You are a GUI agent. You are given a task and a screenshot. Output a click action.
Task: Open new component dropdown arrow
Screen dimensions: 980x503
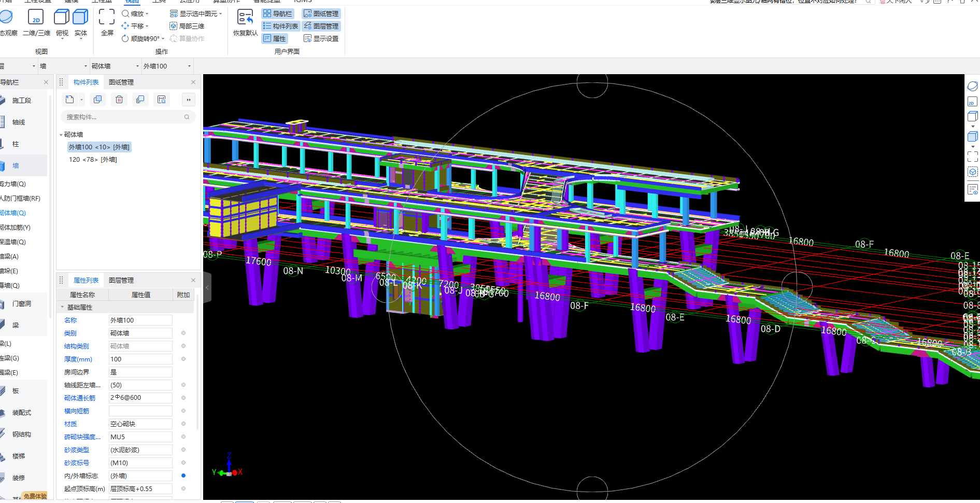pos(81,100)
